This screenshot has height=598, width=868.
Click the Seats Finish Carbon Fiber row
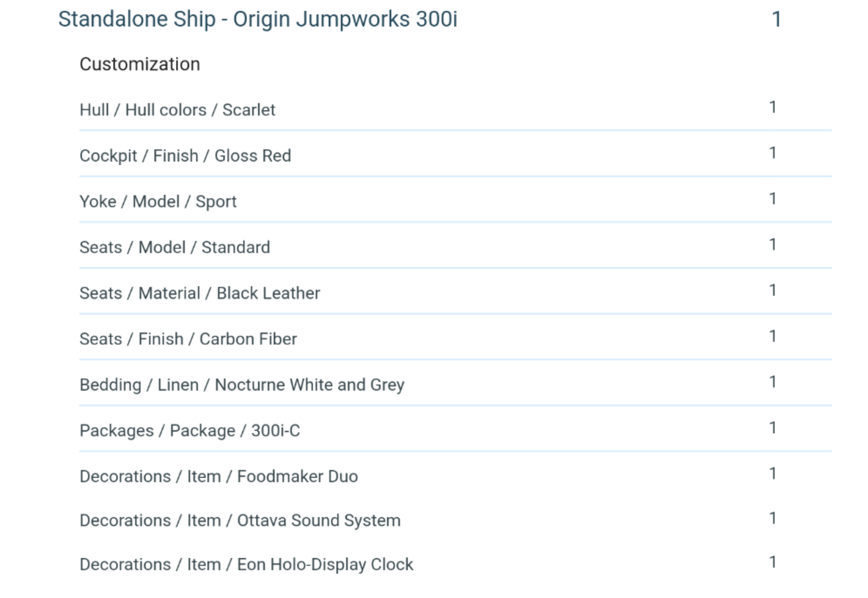point(188,339)
